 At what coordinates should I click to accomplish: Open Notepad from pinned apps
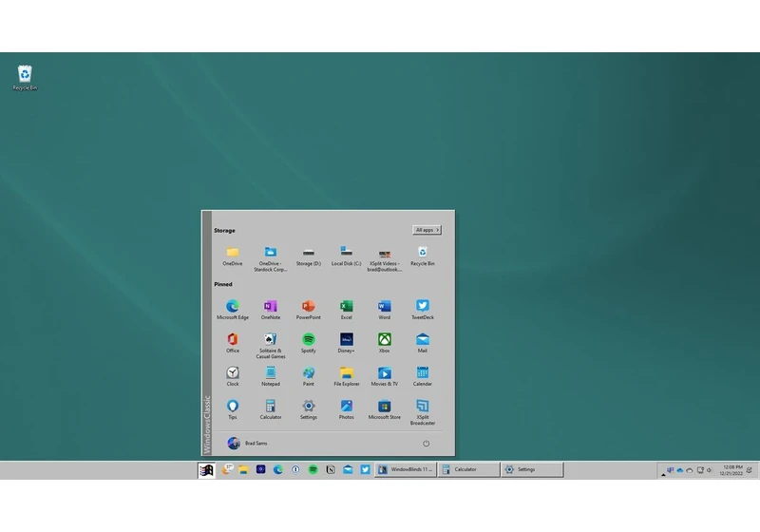pos(271,376)
